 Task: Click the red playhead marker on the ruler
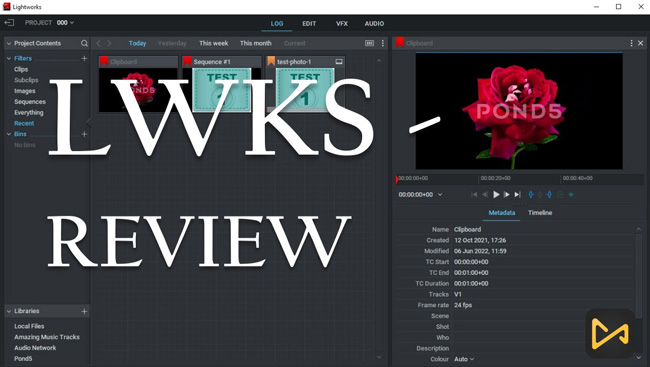pyautogui.click(x=397, y=179)
